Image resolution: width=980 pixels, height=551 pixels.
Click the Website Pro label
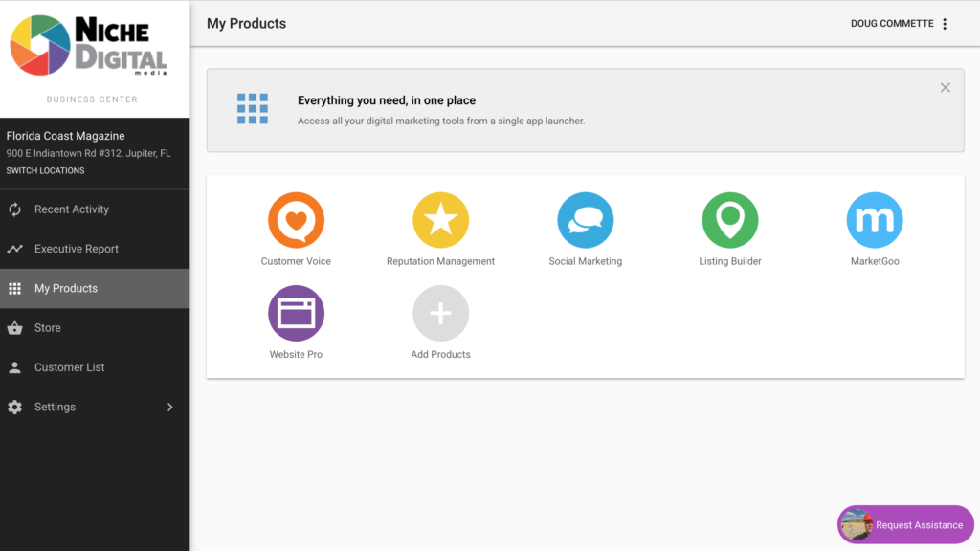pyautogui.click(x=296, y=354)
